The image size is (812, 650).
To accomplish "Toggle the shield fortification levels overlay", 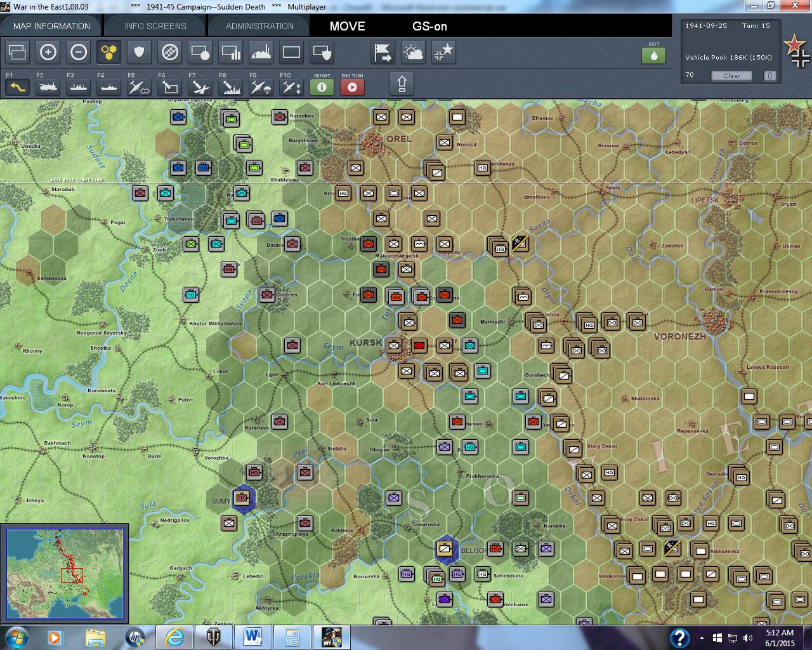I will click(140, 52).
